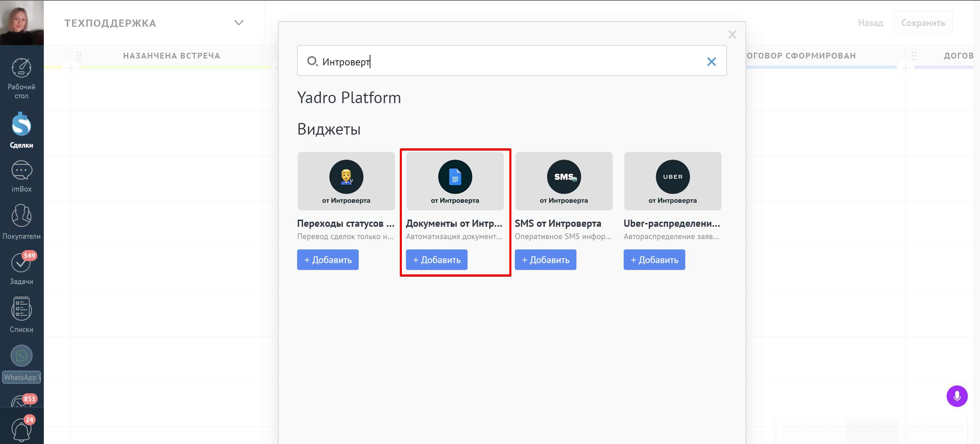Screen dimensions: 980x444
Task: Open Документы от Интроверта widget icon
Action: [455, 177]
